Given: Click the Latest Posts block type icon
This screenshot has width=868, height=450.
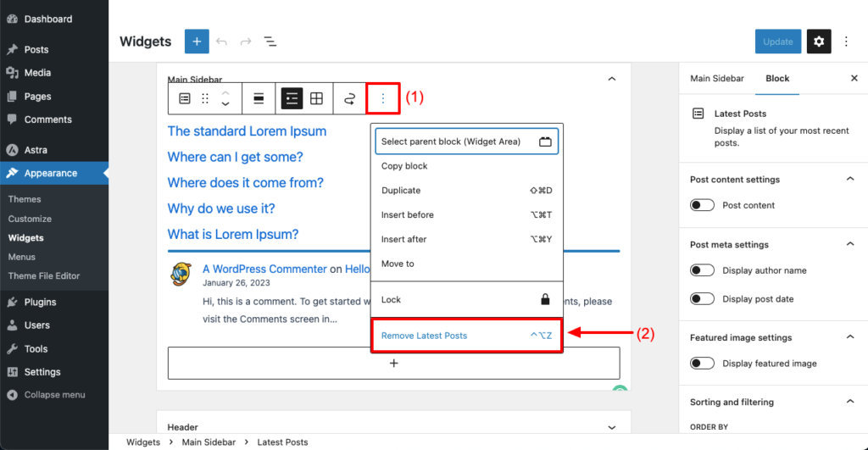Looking at the screenshot, I should [185, 99].
